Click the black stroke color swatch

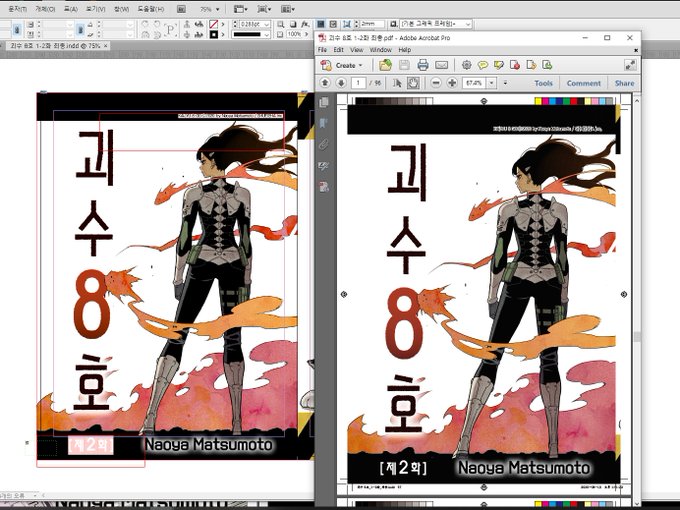(213, 34)
